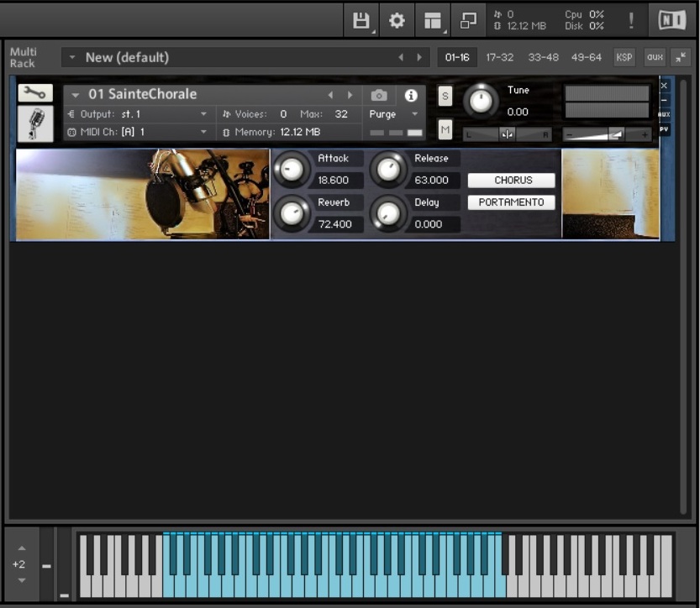Toggle the PV performance view button
This screenshot has height=608, width=700.
pos(664,129)
